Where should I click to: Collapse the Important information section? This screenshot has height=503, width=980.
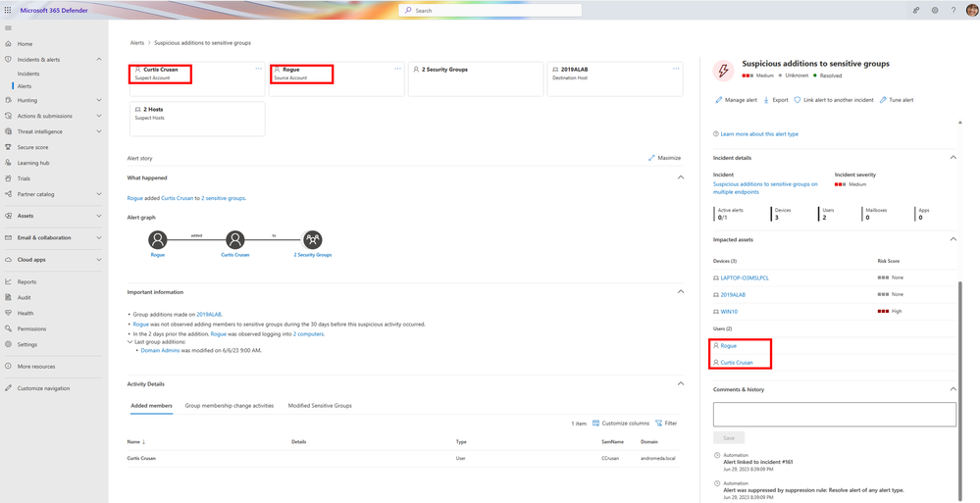click(681, 292)
